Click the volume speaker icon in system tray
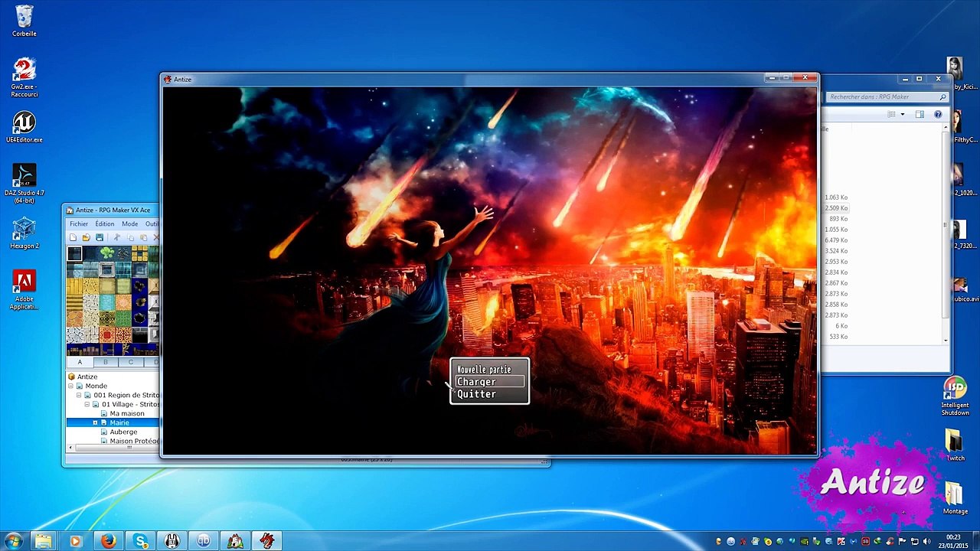 tap(926, 542)
